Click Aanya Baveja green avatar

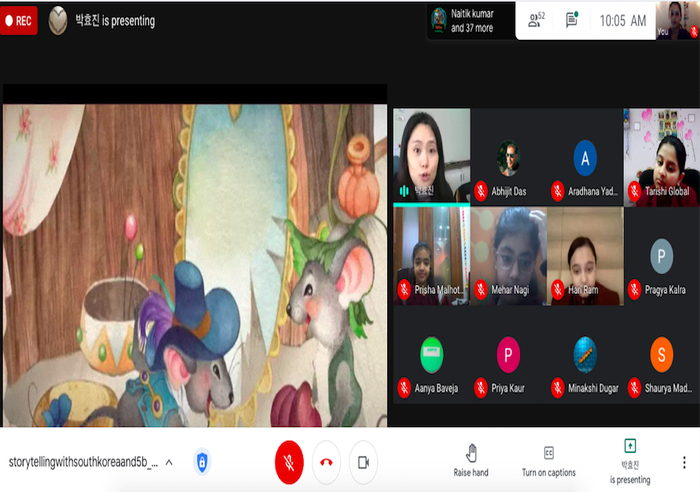(432, 354)
